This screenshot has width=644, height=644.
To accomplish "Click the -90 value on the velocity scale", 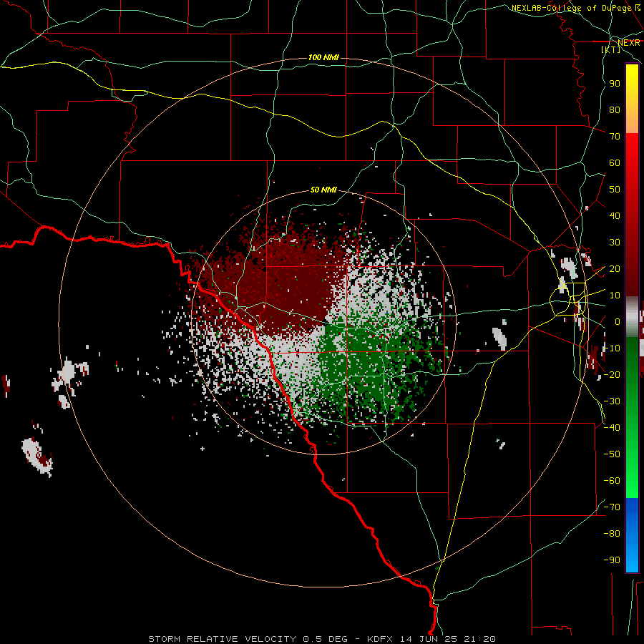I will (612, 560).
